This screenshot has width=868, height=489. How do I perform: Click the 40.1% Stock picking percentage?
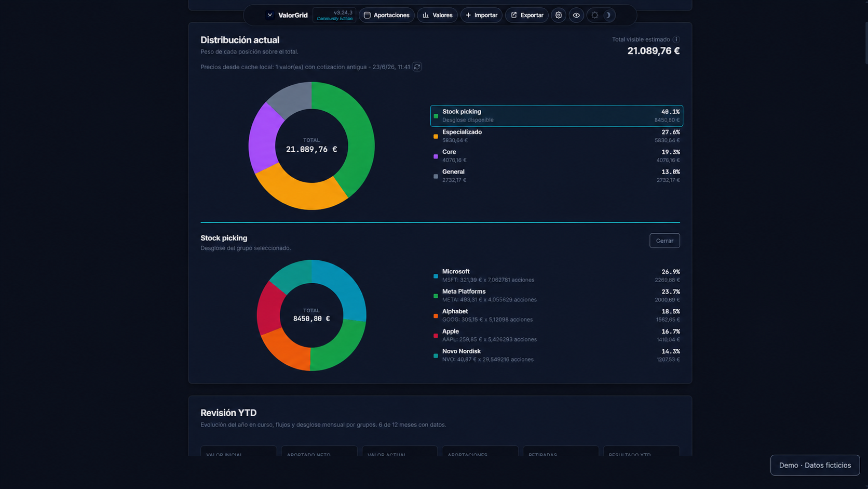[670, 112]
